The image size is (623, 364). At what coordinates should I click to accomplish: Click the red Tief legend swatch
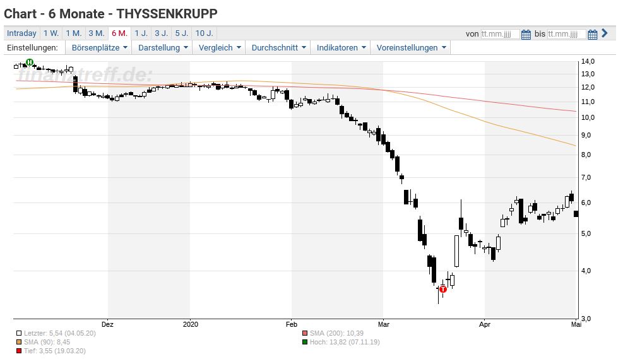19,351
